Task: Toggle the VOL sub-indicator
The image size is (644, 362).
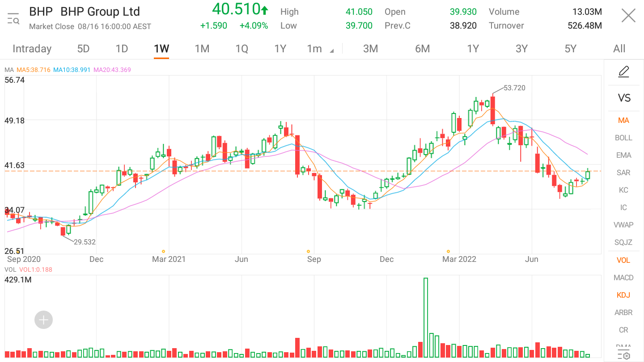Action: 623,260
